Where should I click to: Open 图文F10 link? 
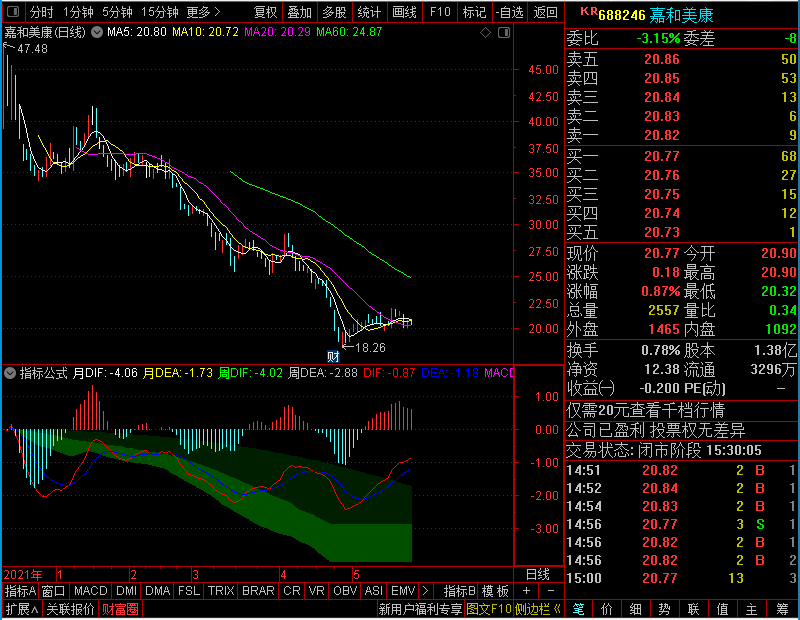pyautogui.click(x=488, y=609)
